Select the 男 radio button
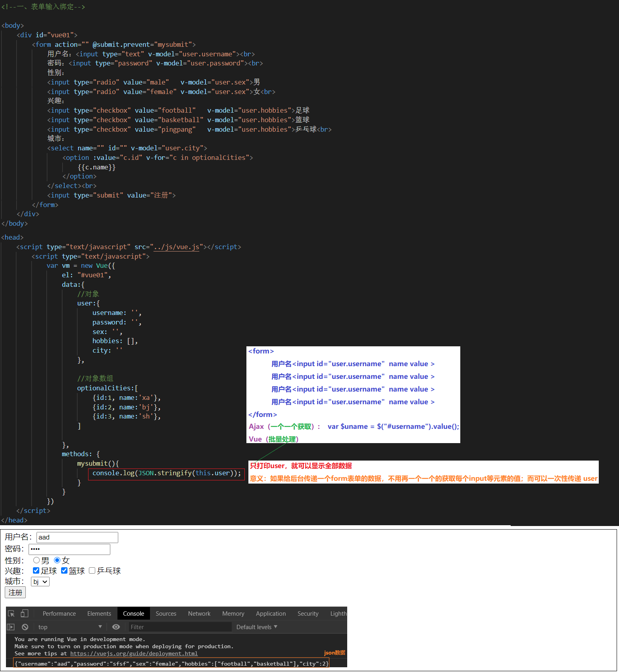This screenshot has width=619, height=672. pos(37,561)
